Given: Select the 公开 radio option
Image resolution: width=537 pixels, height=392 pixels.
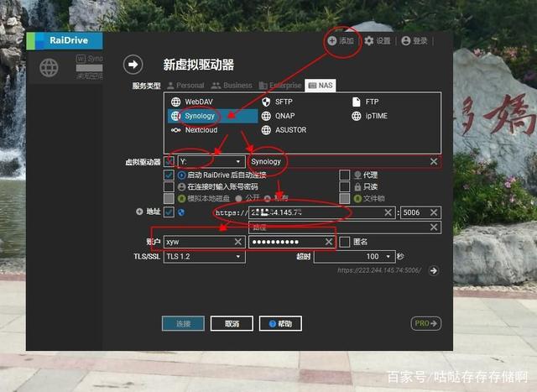Looking at the screenshot, I should click(238, 198).
